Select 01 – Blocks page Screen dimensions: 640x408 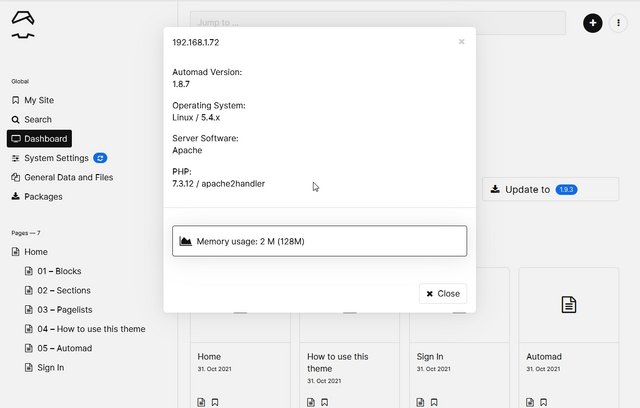53,271
